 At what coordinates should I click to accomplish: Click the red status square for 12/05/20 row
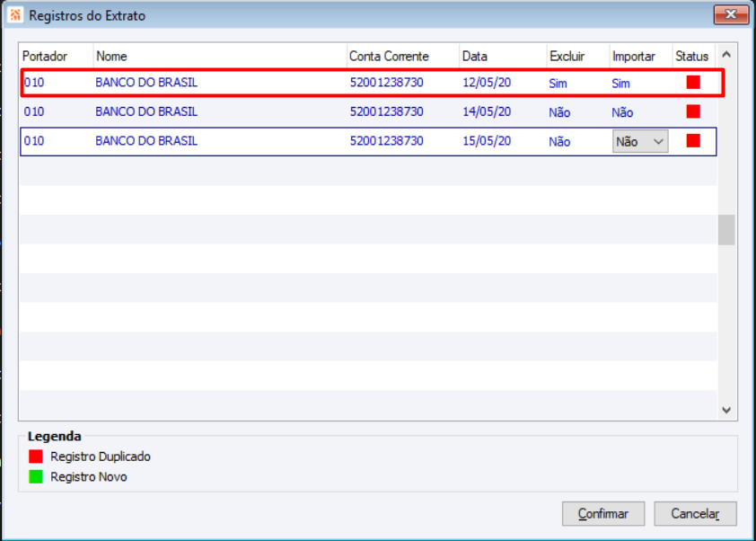pyautogui.click(x=693, y=83)
